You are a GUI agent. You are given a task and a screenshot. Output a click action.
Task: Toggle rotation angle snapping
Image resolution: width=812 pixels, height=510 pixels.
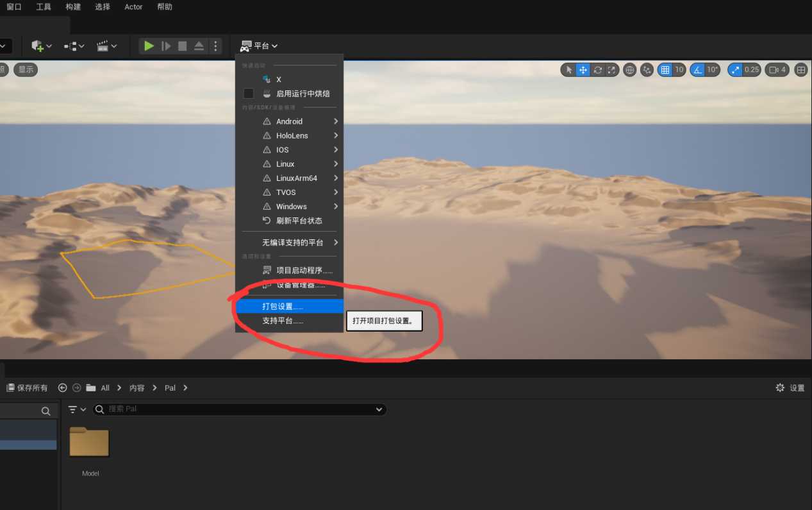698,70
